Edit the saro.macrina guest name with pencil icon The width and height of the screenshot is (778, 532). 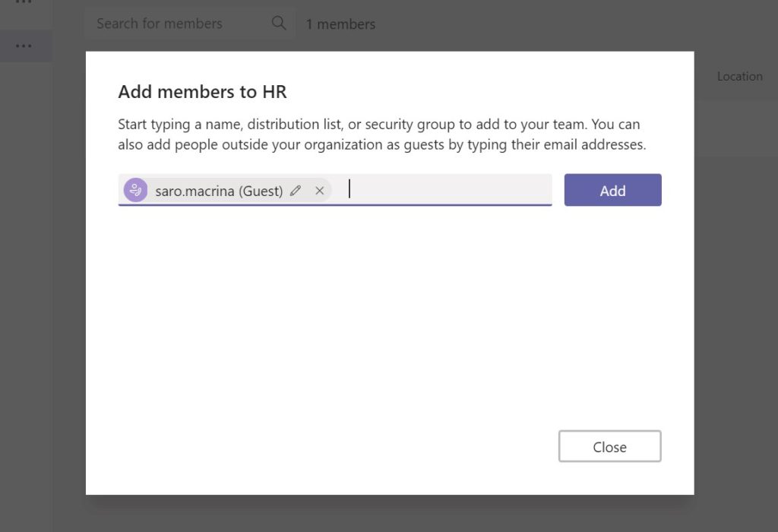click(x=296, y=191)
